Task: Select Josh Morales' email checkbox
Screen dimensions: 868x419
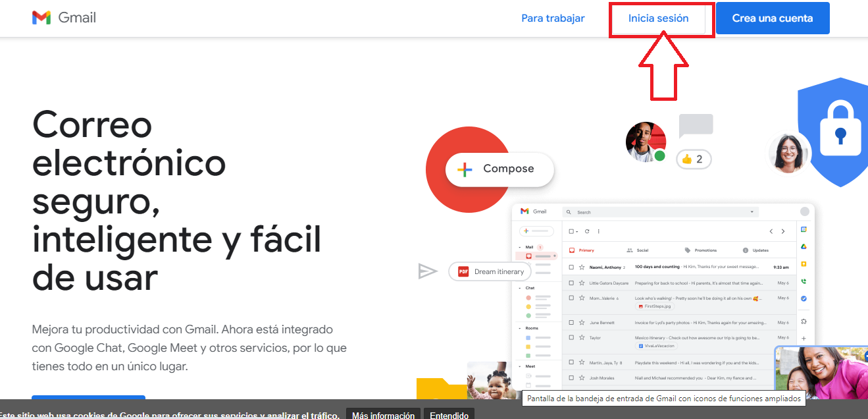Action: (571, 377)
